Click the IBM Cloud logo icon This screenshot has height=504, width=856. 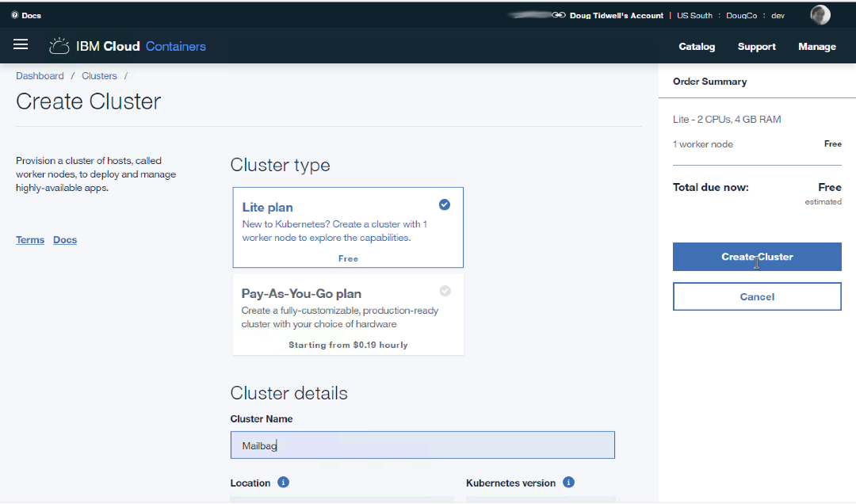(x=59, y=46)
